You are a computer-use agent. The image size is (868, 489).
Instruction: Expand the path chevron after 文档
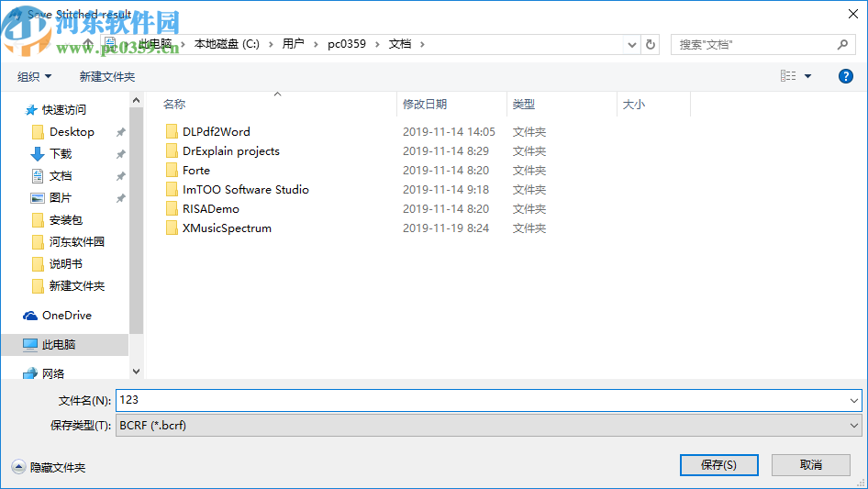click(422, 44)
